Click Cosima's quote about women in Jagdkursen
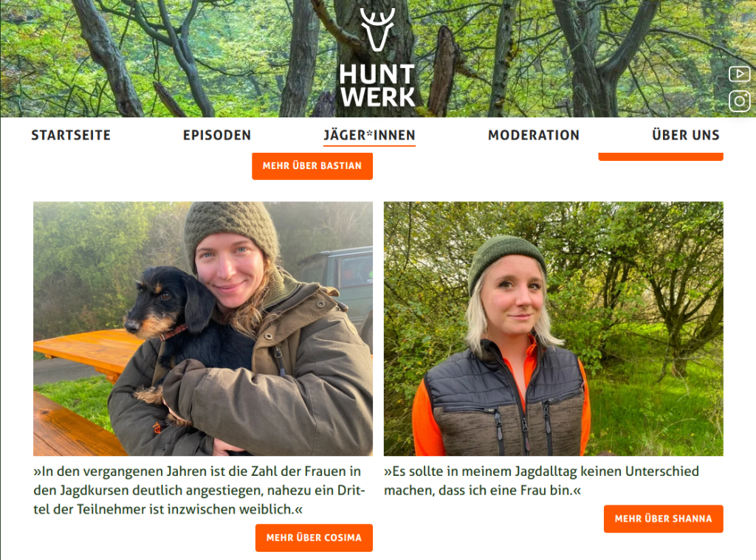This screenshot has width=756, height=560. coord(199,490)
